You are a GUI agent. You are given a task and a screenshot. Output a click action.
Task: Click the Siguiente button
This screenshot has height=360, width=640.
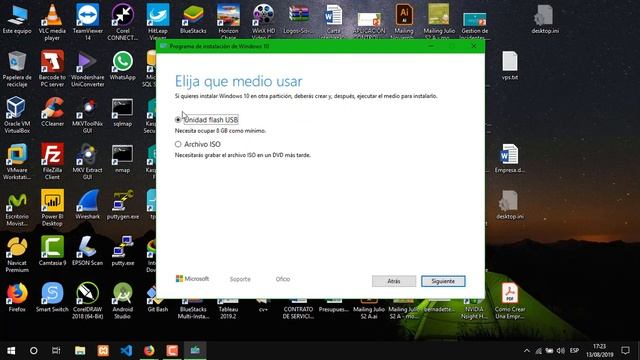443,281
